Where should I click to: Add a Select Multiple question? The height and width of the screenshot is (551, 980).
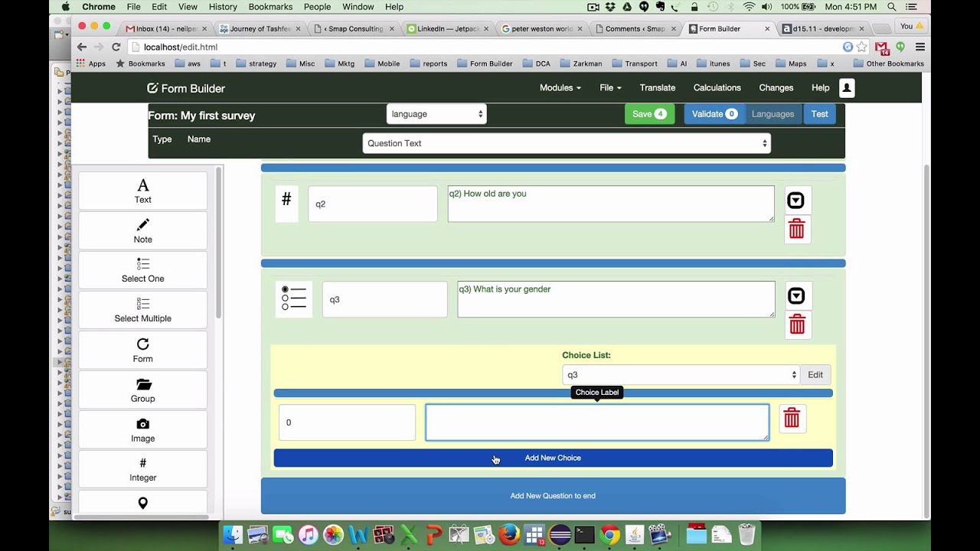point(142,310)
